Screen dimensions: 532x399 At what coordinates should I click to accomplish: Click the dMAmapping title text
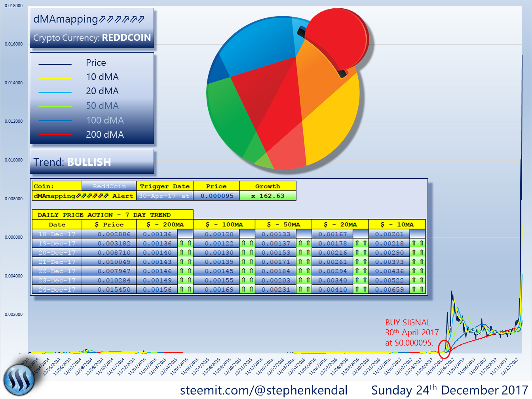[x=89, y=19]
